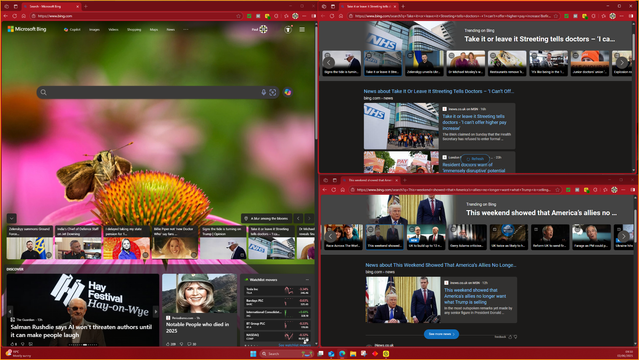Open the News tab on Bing home
The image size is (639, 360).
170,29
